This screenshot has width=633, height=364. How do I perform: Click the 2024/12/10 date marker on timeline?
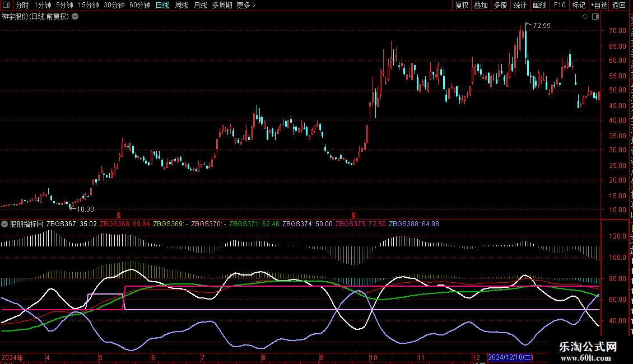[510, 357]
